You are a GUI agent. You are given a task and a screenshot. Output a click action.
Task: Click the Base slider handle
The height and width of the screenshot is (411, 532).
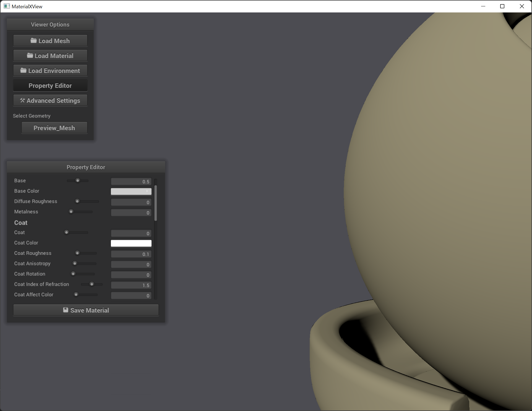(78, 181)
